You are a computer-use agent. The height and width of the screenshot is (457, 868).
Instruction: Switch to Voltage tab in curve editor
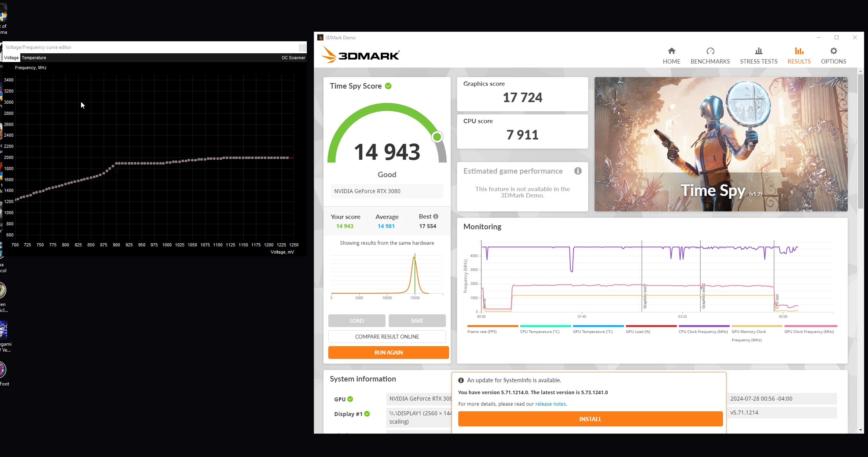(x=11, y=58)
